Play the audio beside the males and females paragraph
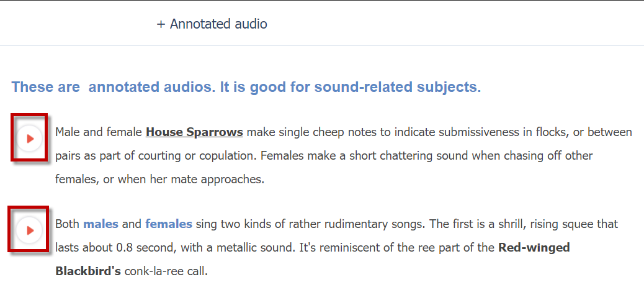Image resolution: width=644 pixels, height=305 pixels. point(30,230)
